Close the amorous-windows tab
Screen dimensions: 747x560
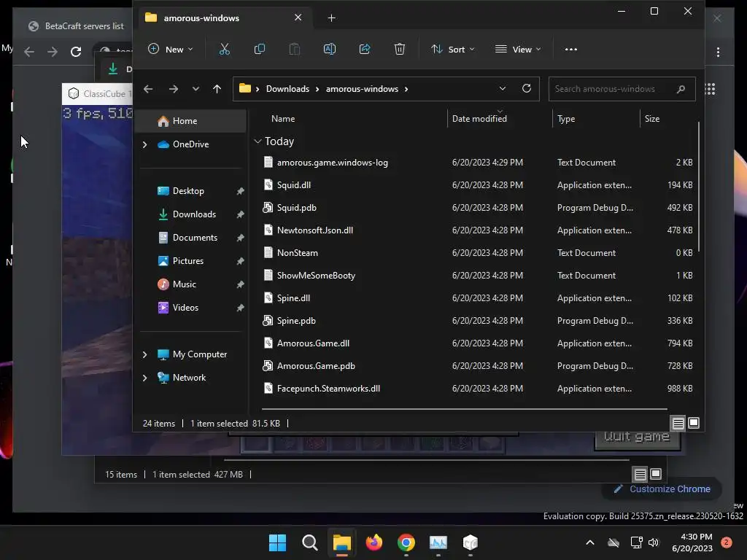click(x=298, y=17)
